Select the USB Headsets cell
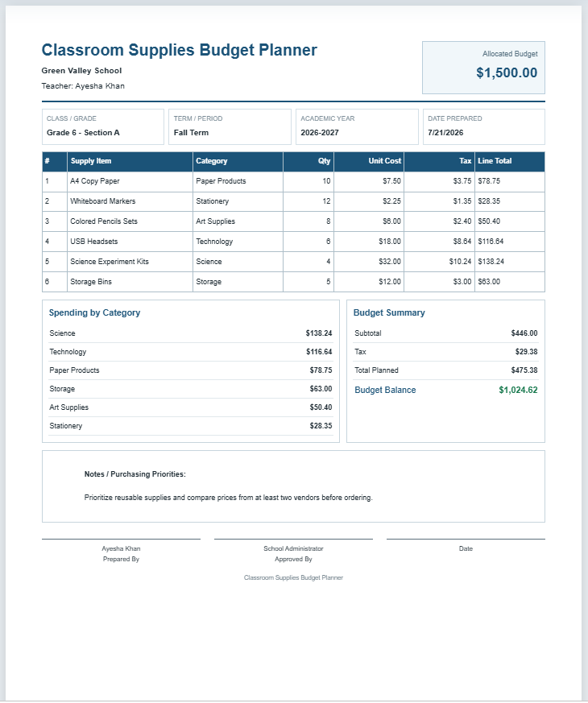The image size is (588, 703). coord(130,242)
